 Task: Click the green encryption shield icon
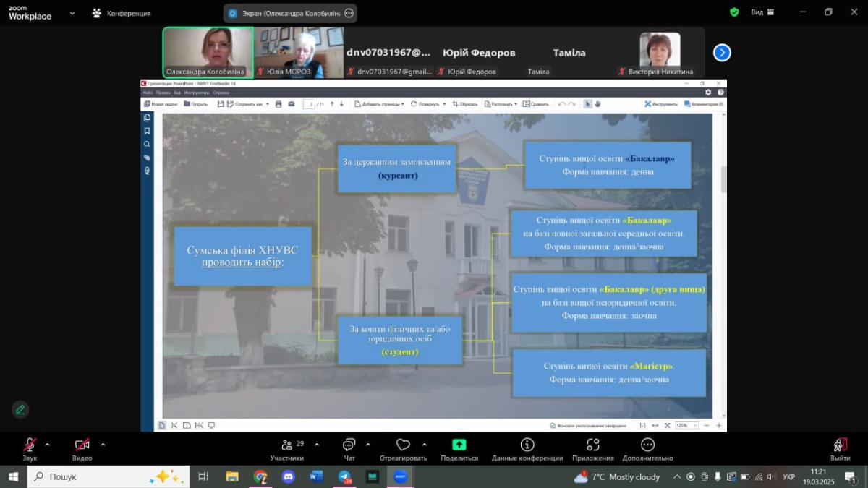734,12
